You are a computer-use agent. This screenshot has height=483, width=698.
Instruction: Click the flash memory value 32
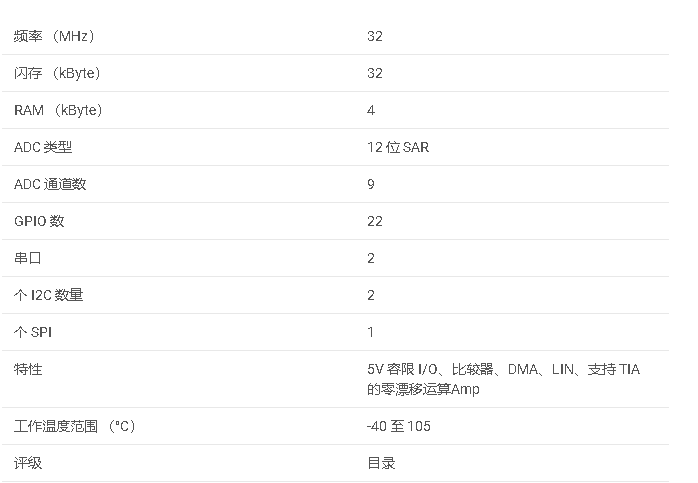coord(375,73)
